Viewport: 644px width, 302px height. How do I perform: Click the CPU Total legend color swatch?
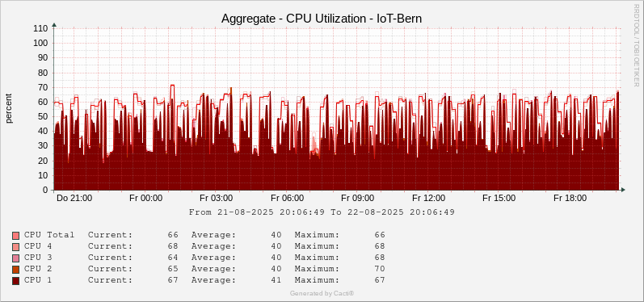click(x=16, y=236)
